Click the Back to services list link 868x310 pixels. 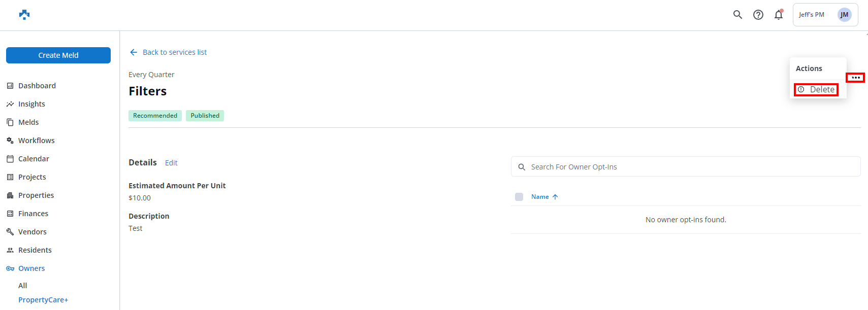[x=174, y=52]
